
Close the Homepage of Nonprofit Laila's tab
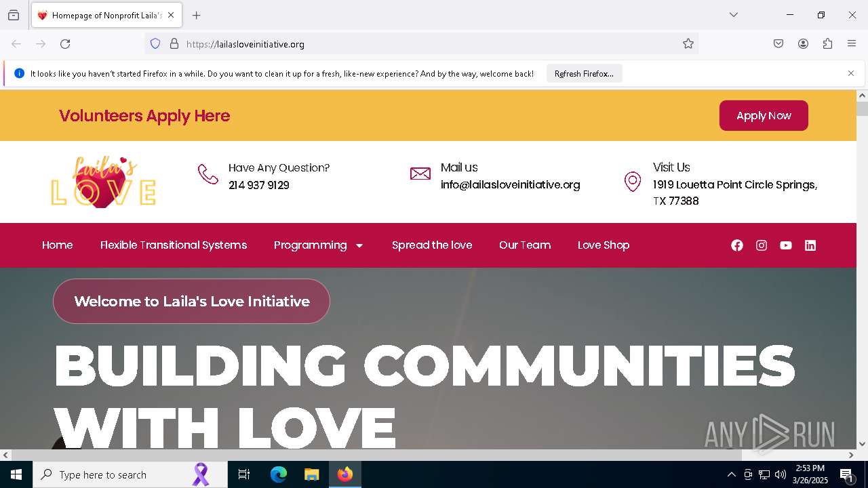[171, 15]
